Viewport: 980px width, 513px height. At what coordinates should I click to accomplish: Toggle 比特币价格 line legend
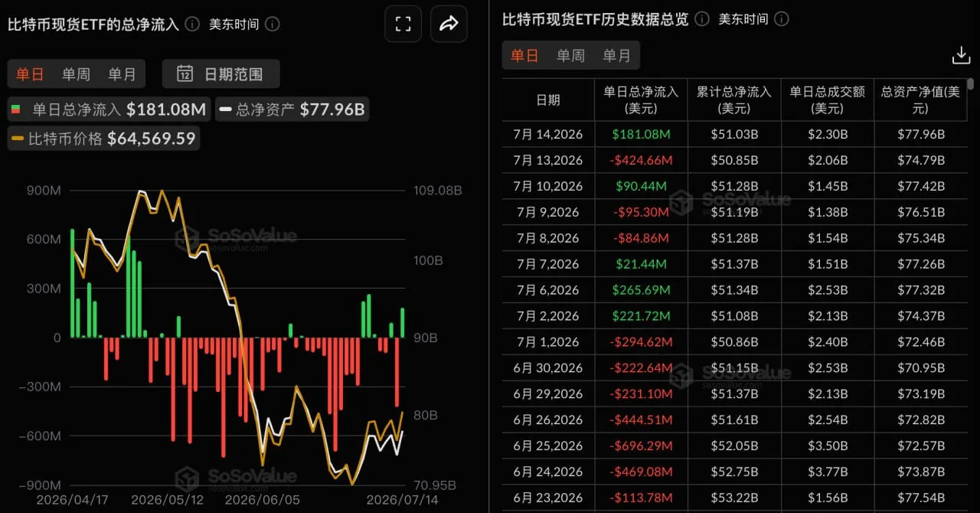[x=103, y=139]
